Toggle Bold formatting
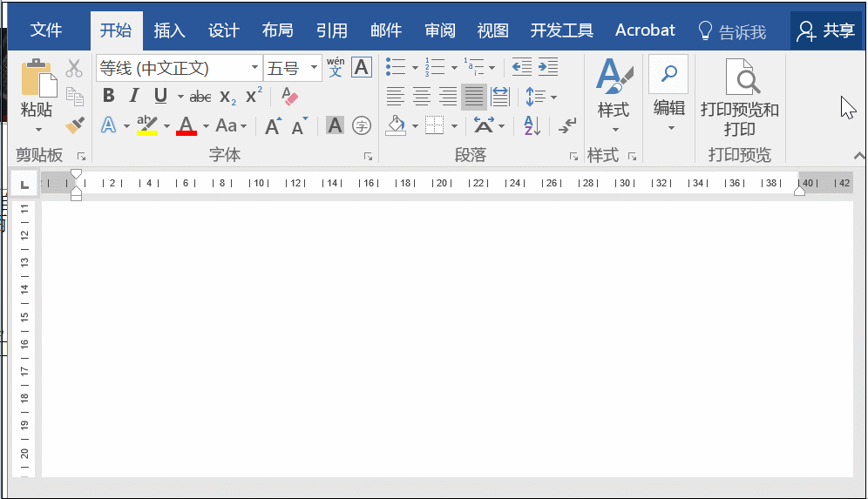Viewport: 868px width, 499px height. 108,96
